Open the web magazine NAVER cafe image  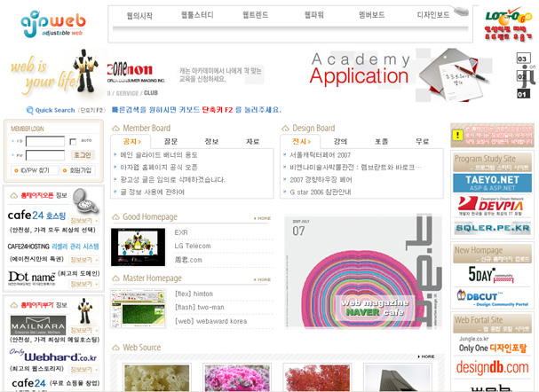[363, 271]
